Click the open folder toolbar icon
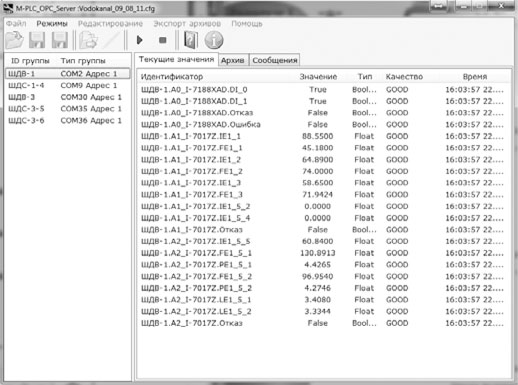 coord(14,40)
